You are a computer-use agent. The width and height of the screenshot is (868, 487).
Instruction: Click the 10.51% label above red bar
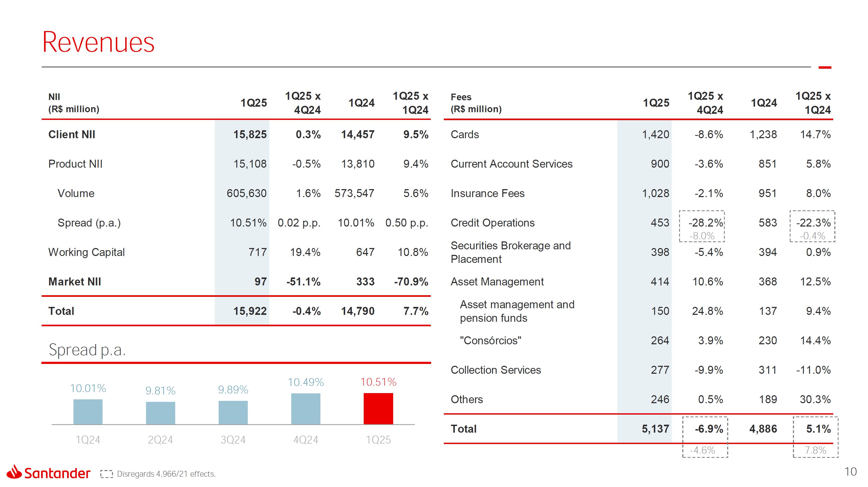378,382
